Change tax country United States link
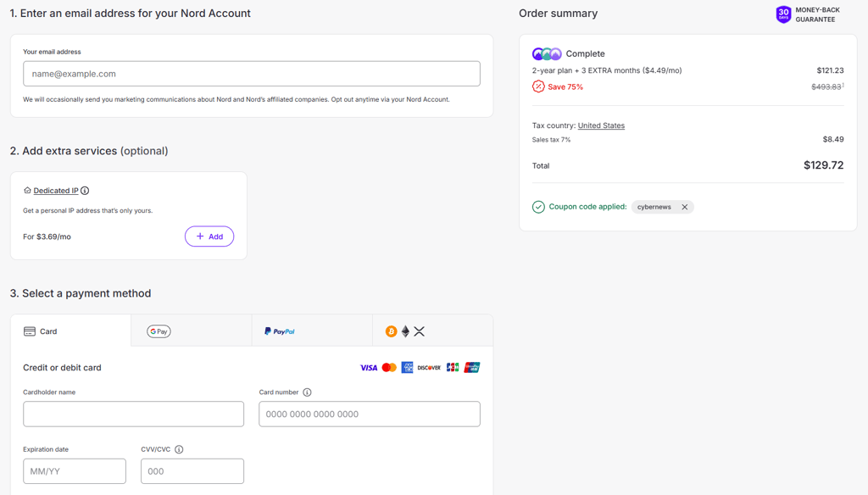The width and height of the screenshot is (868, 495). [x=601, y=125]
